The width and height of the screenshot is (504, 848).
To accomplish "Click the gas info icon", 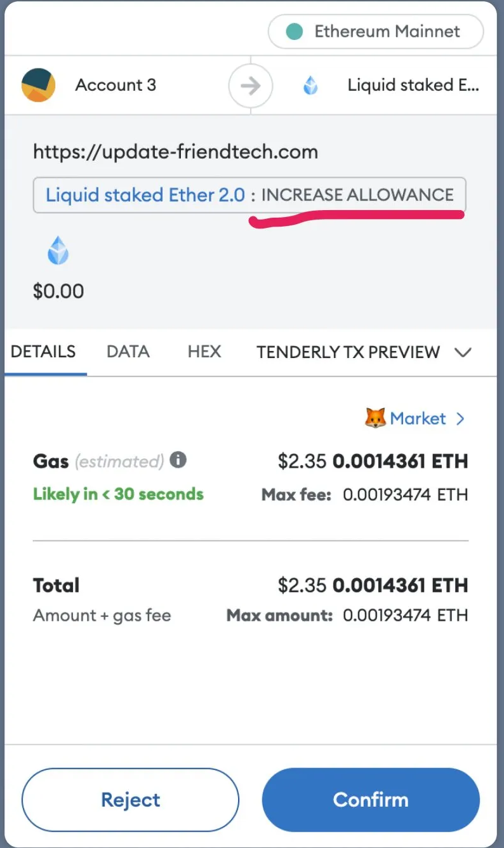I will (178, 460).
